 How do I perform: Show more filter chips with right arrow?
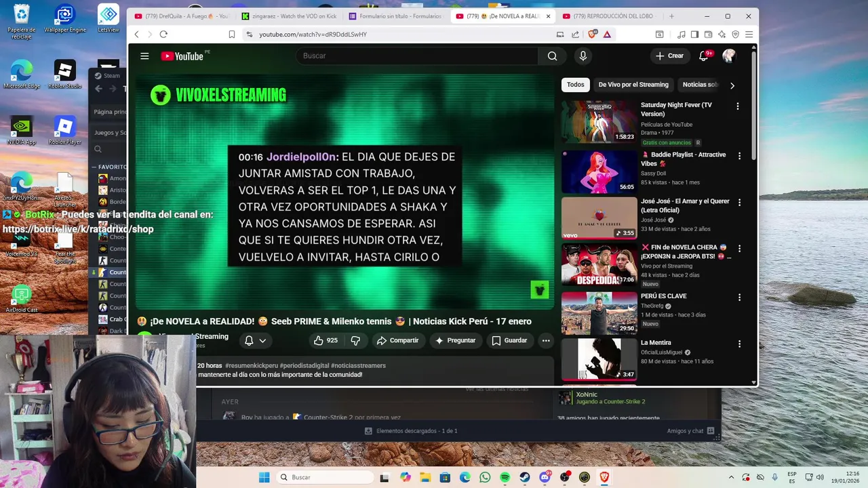point(732,85)
